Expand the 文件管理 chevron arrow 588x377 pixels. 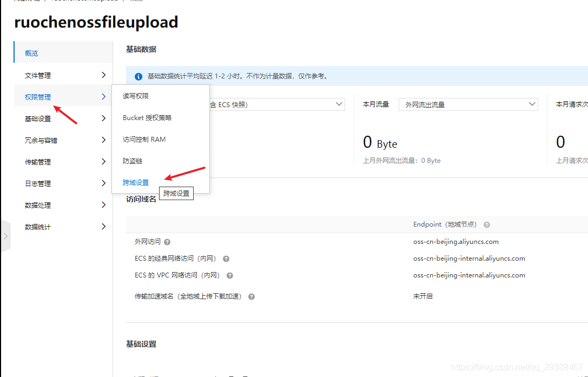click(x=103, y=75)
